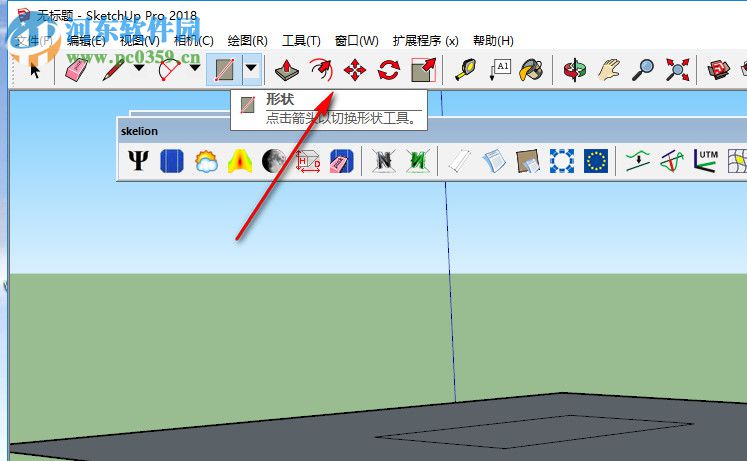
Task: Open the 编辑(E) menu
Action: (86, 40)
